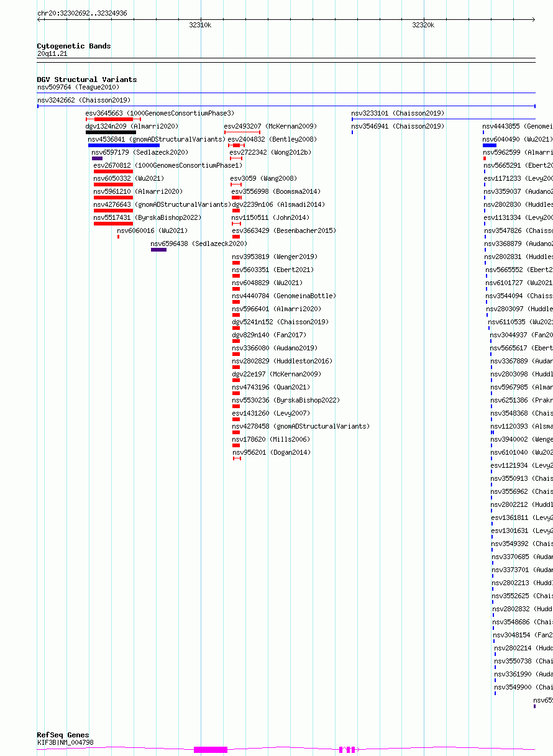Open nsv6060016 (Wu2021) variant
Screen dimensions: 553x756
[x=152, y=231]
